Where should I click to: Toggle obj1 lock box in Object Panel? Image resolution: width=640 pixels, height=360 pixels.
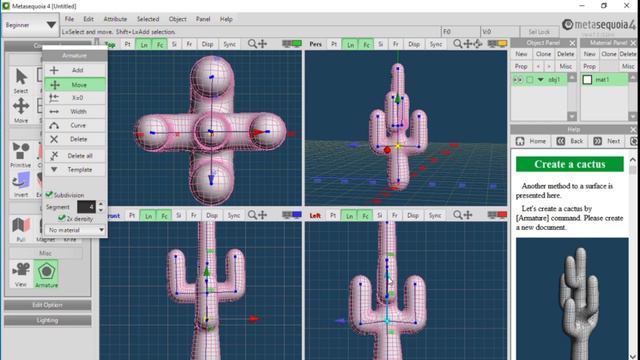coord(529,80)
